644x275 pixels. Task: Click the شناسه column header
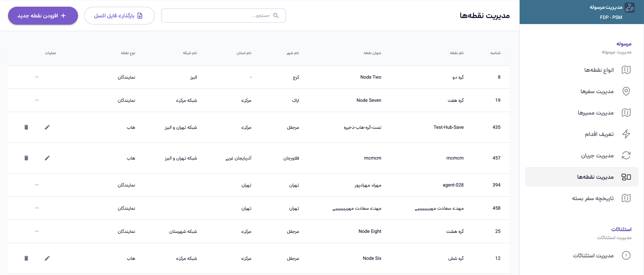(495, 53)
